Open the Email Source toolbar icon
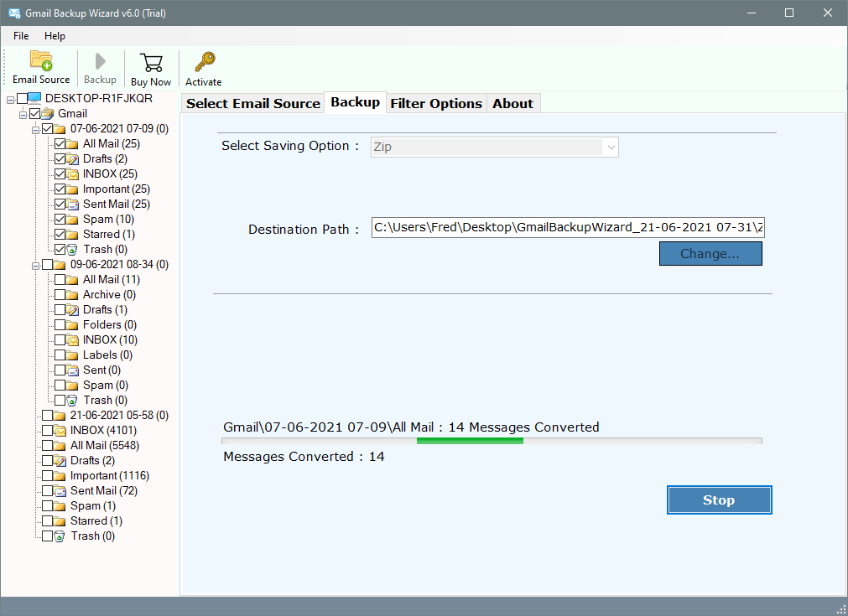 (41, 61)
